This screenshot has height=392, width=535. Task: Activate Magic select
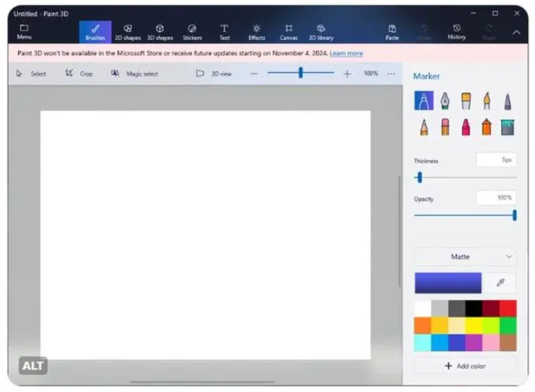[135, 74]
